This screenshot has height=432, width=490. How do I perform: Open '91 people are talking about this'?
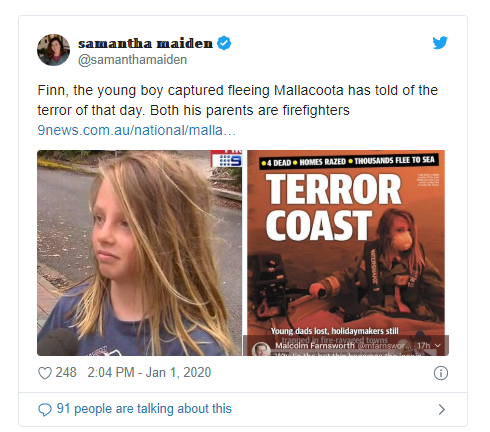tap(144, 409)
